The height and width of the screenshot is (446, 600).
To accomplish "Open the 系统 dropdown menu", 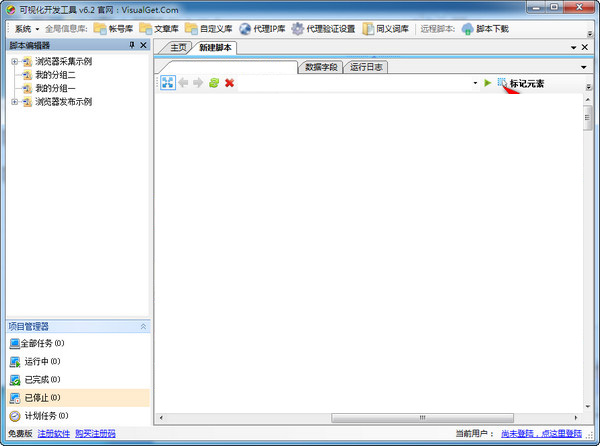I will (27, 29).
